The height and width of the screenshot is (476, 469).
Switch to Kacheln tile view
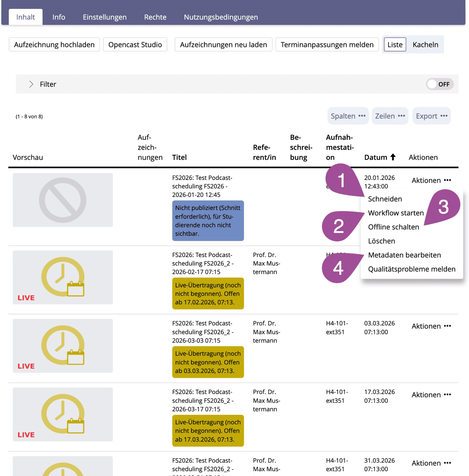coord(425,45)
